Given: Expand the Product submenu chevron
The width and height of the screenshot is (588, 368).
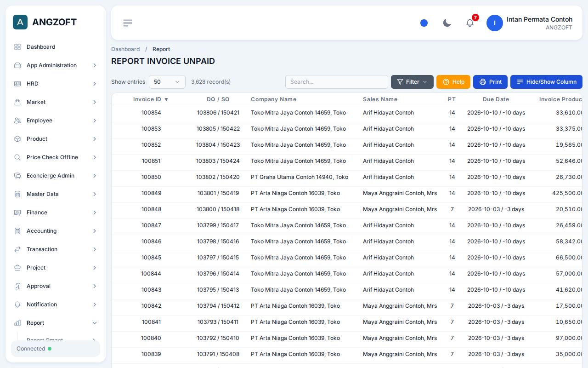Looking at the screenshot, I should click(x=95, y=139).
